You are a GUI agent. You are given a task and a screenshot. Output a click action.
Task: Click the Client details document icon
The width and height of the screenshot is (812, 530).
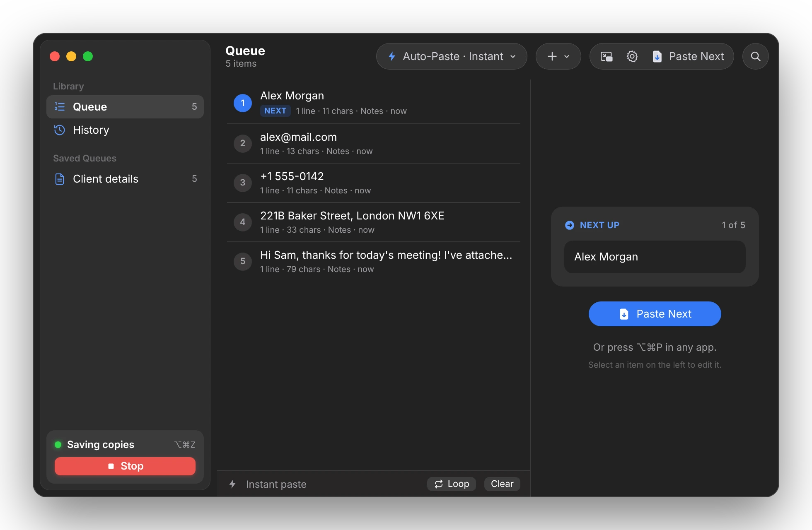(x=60, y=179)
